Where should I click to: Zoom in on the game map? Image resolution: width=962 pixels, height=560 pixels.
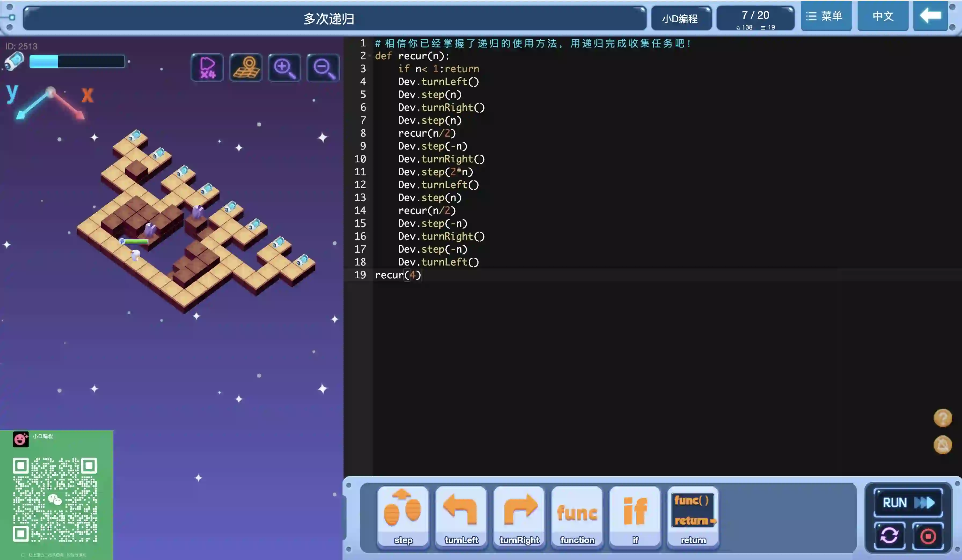click(285, 68)
